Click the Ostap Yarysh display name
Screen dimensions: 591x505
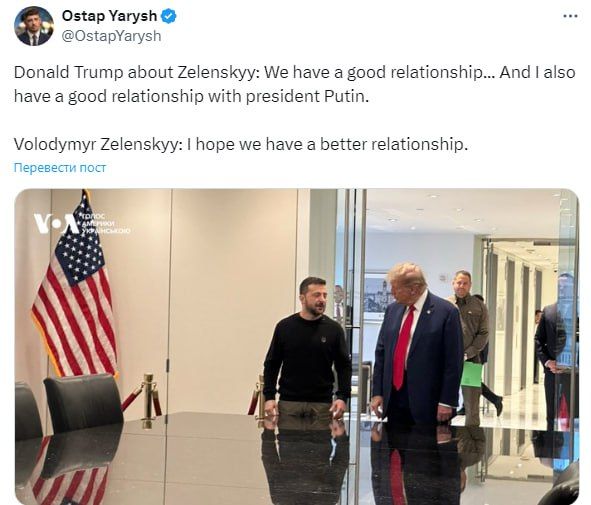coord(109,16)
